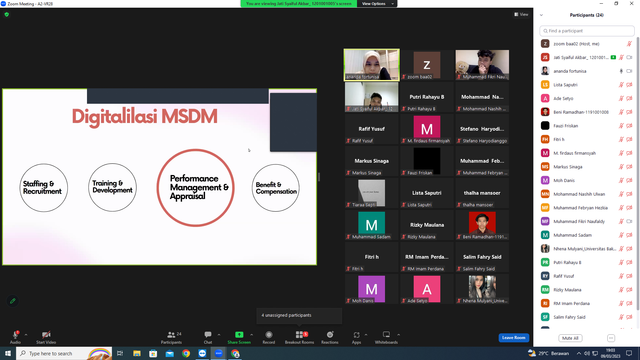Collapse participants panel with chevron
The height and width of the screenshot is (360, 640).
(541, 15)
